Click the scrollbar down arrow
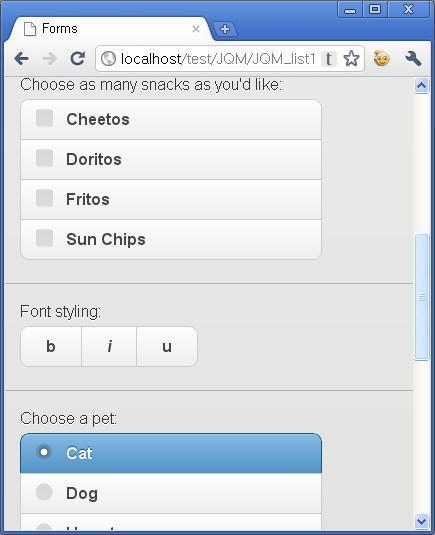435x535 pixels. coord(421,521)
